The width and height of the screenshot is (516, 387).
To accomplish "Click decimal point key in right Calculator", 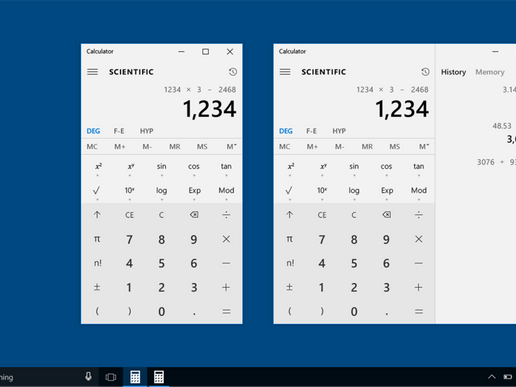I will pyautogui.click(x=387, y=314).
